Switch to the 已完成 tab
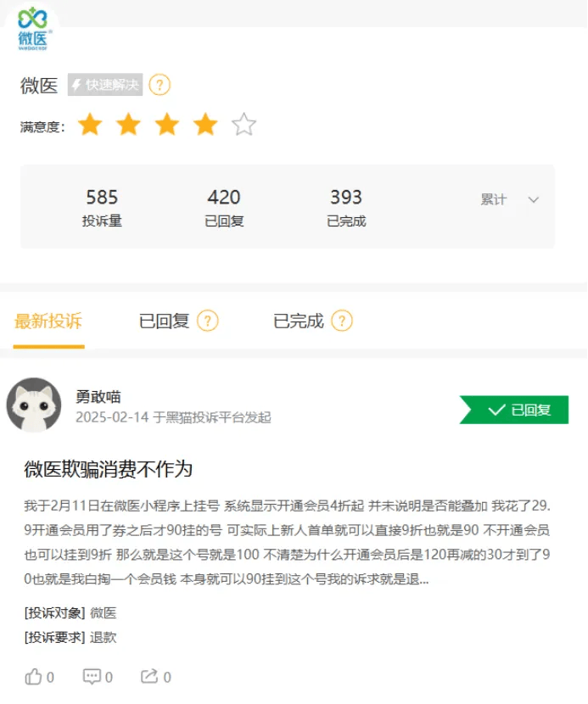This screenshot has height=704, width=588. pyautogui.click(x=299, y=321)
